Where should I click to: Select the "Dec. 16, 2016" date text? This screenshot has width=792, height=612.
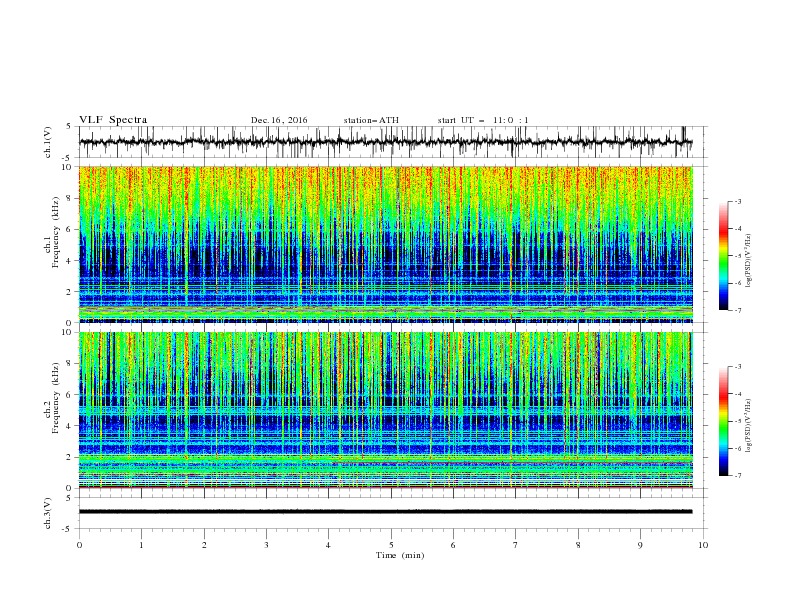coord(279,120)
